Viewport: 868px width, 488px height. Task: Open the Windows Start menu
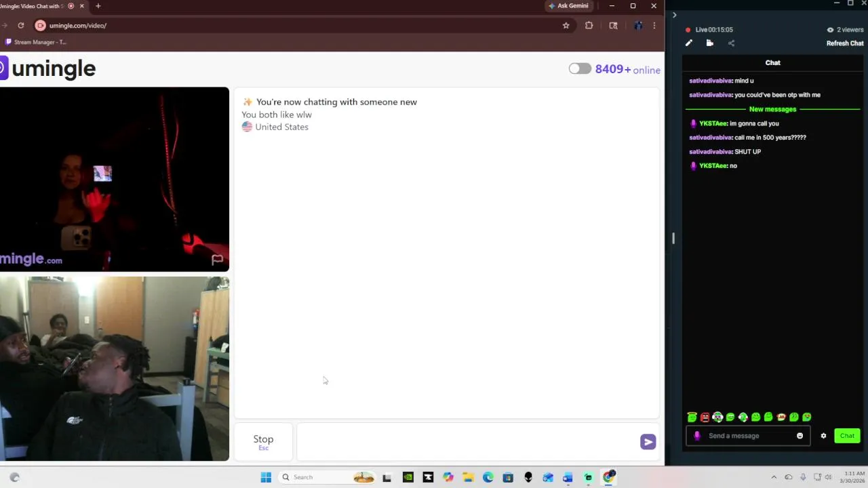[266, 477]
